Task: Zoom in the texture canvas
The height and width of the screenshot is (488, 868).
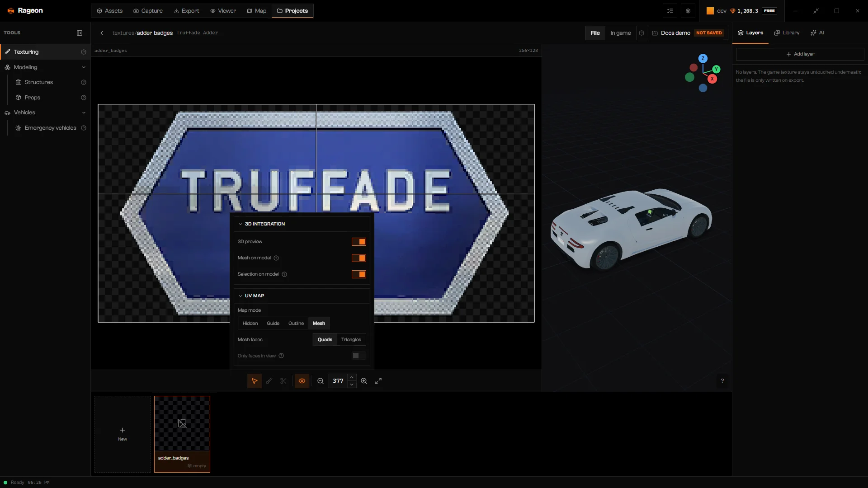Action: 364,381
